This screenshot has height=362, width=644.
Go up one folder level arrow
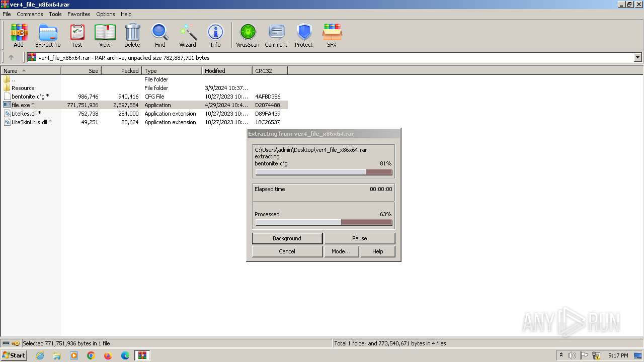11,57
